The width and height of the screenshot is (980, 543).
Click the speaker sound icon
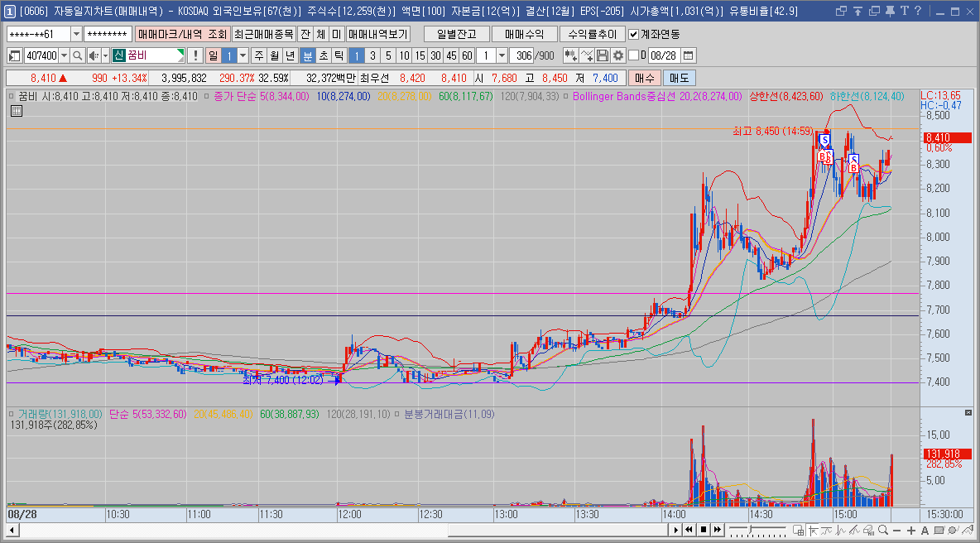coord(94,55)
